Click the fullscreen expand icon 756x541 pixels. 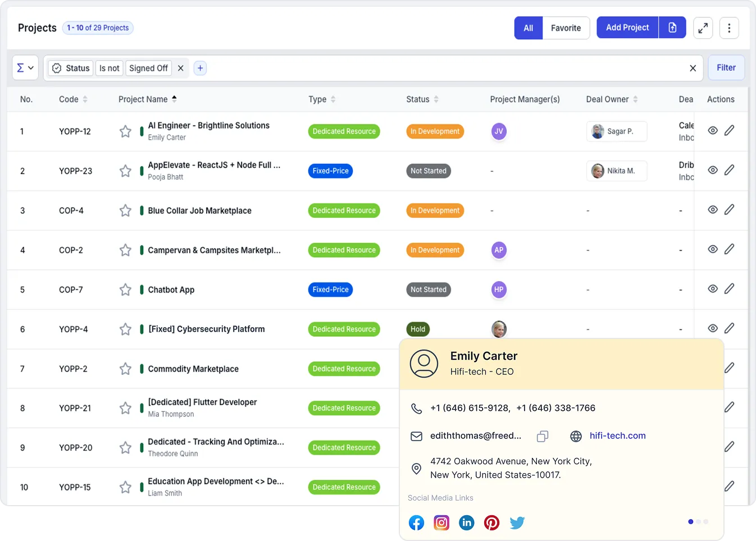[703, 27]
